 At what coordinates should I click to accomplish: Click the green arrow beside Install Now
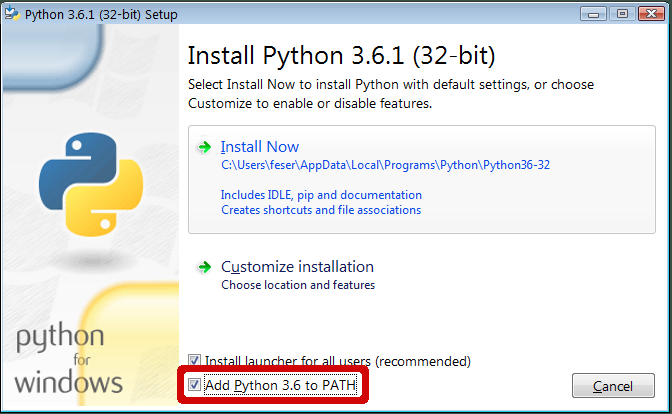coord(204,147)
